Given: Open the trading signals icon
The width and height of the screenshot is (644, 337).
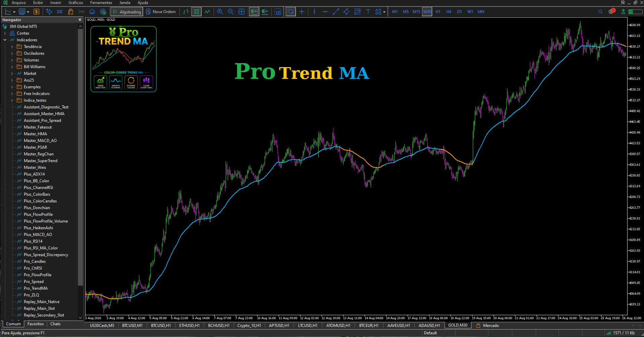Looking at the screenshot, I should [x=81, y=12].
